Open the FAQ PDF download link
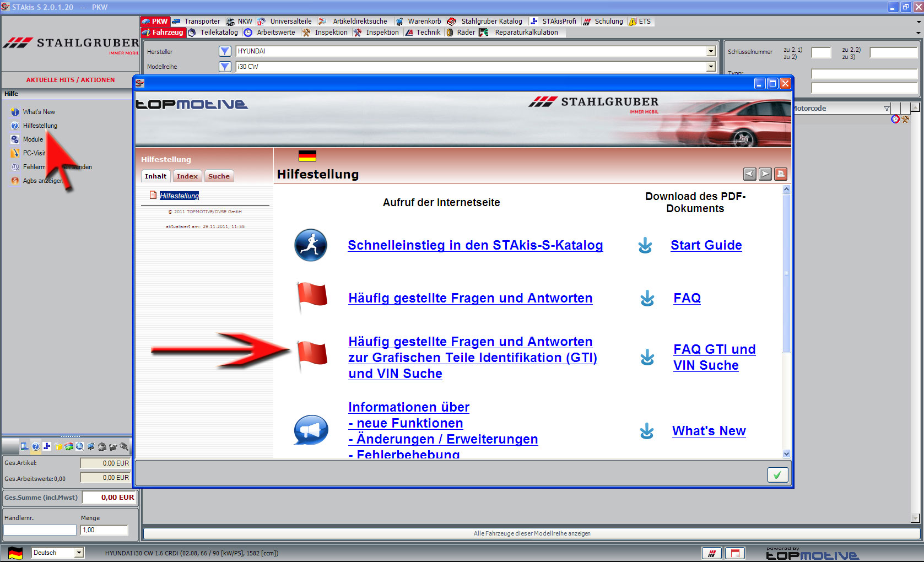The image size is (924, 562). click(x=687, y=298)
